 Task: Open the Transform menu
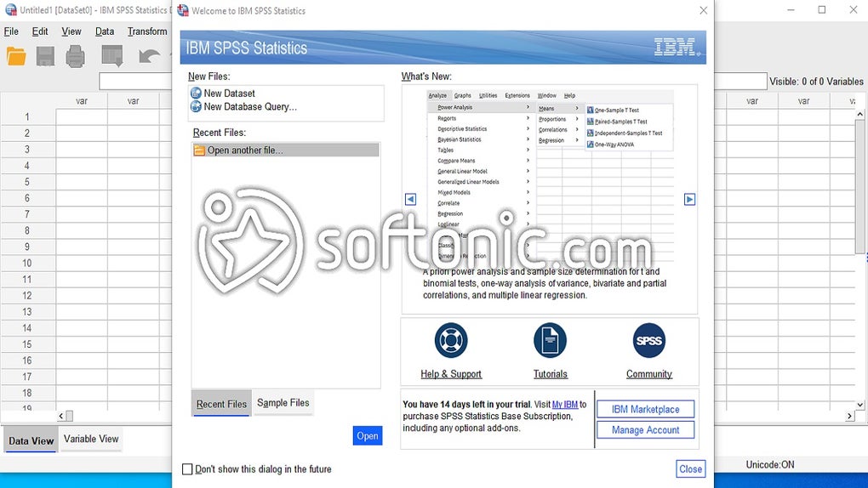tap(147, 31)
